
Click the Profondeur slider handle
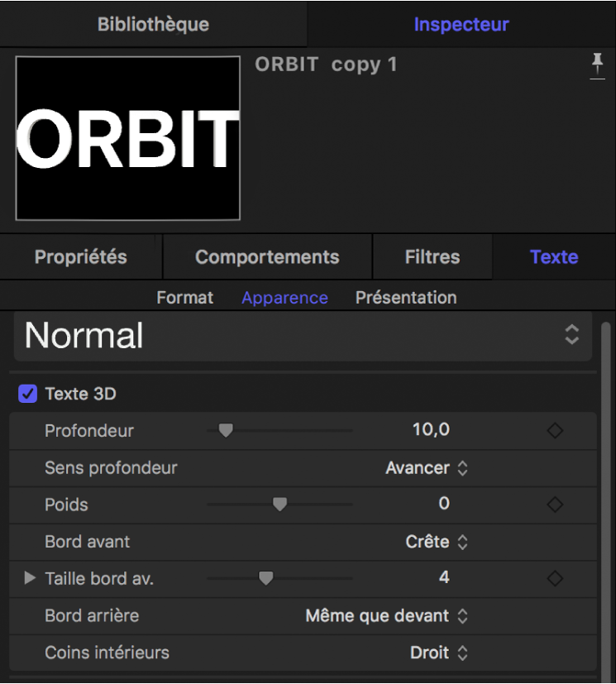point(225,430)
